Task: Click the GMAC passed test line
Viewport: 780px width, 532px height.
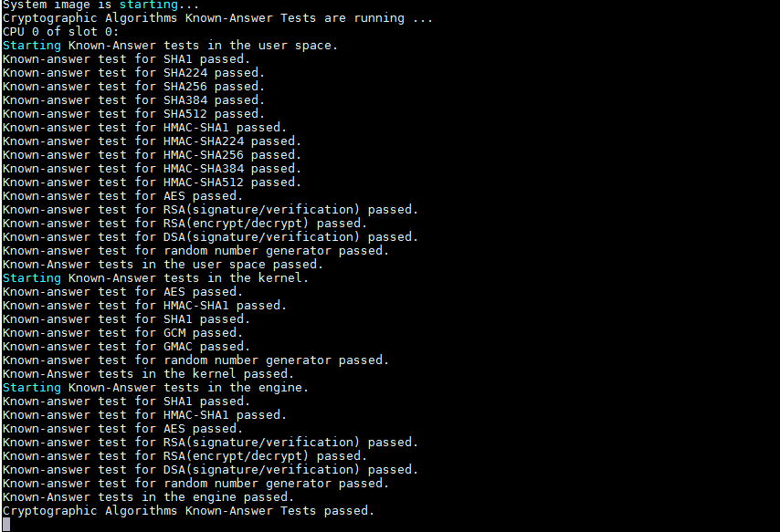Action: click(x=126, y=346)
